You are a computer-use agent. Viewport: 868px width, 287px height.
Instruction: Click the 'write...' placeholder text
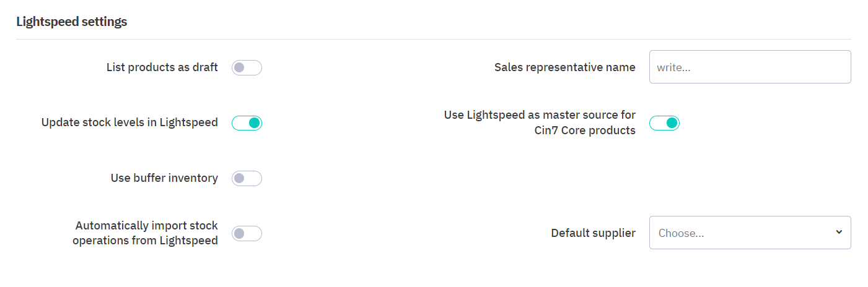tap(673, 67)
